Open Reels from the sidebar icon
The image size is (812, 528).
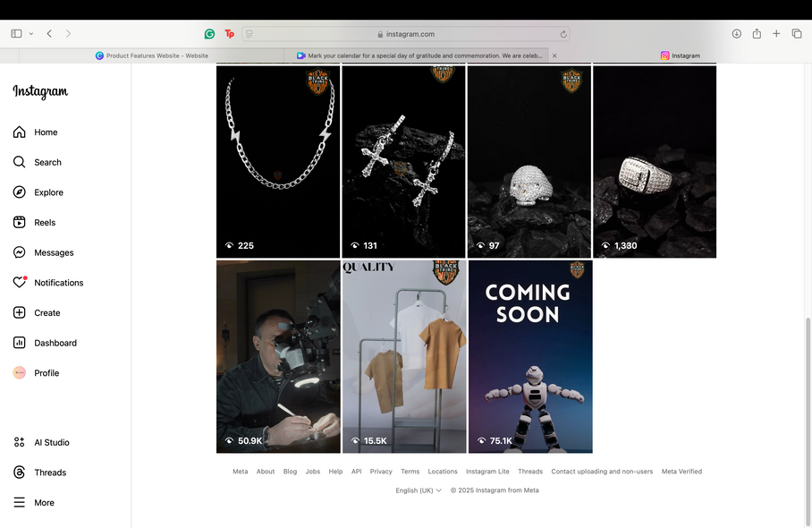(x=20, y=223)
